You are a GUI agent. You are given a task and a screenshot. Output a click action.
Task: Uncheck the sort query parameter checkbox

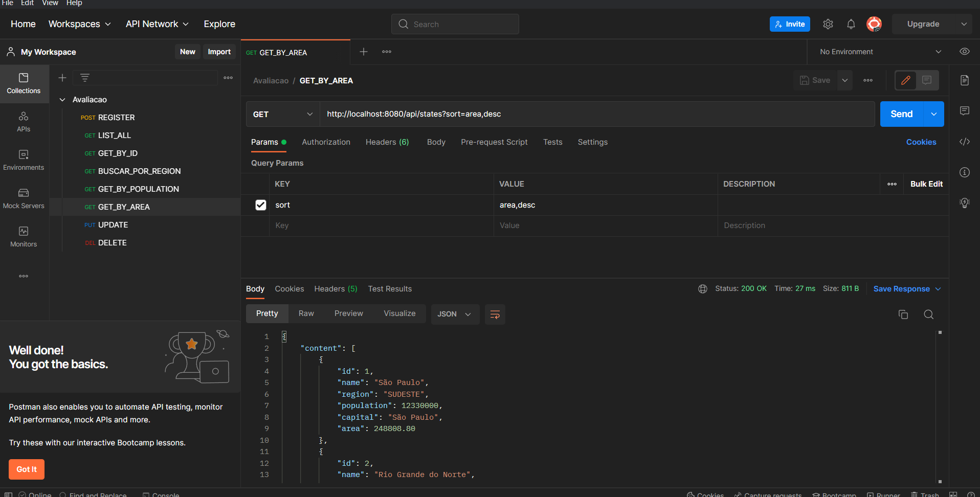click(x=261, y=205)
